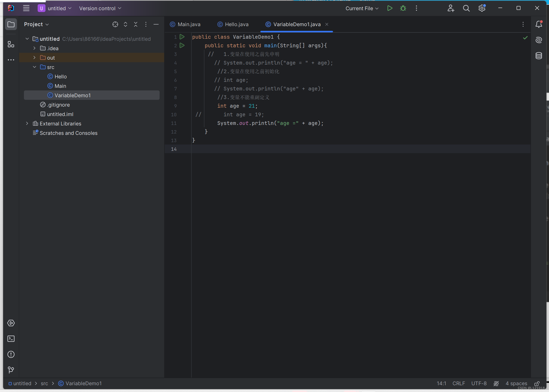The width and height of the screenshot is (549, 392).
Task: Open the Terminal tool window
Action: [11, 339]
